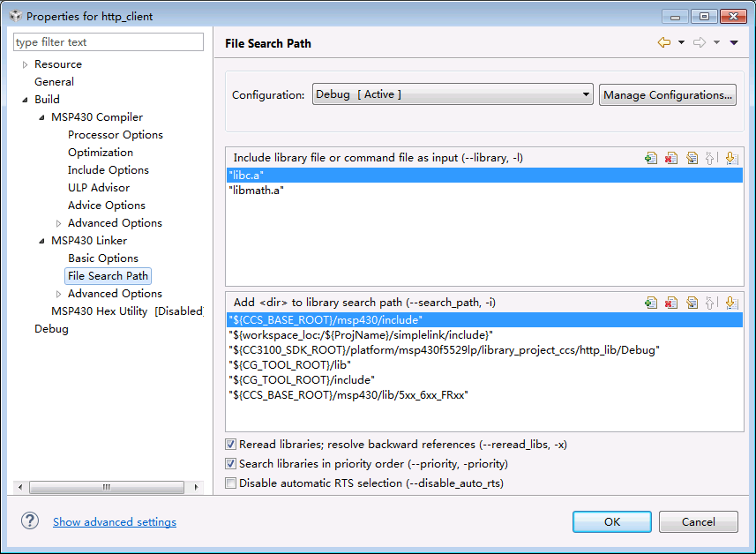The image size is (756, 554).
Task: Click the Manage Configurations button
Action: click(x=668, y=95)
